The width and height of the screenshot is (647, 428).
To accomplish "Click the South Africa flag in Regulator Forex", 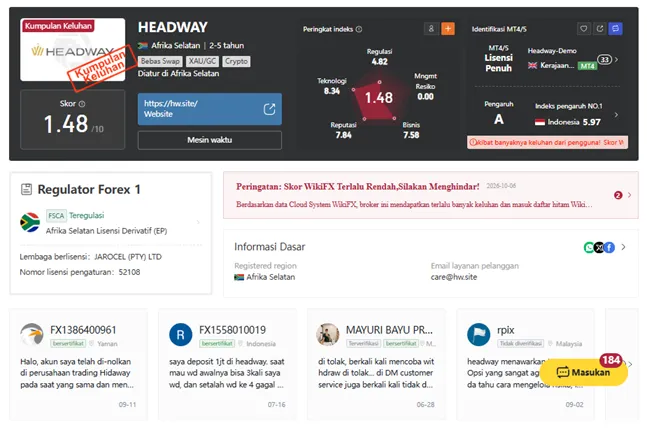I will [30, 222].
